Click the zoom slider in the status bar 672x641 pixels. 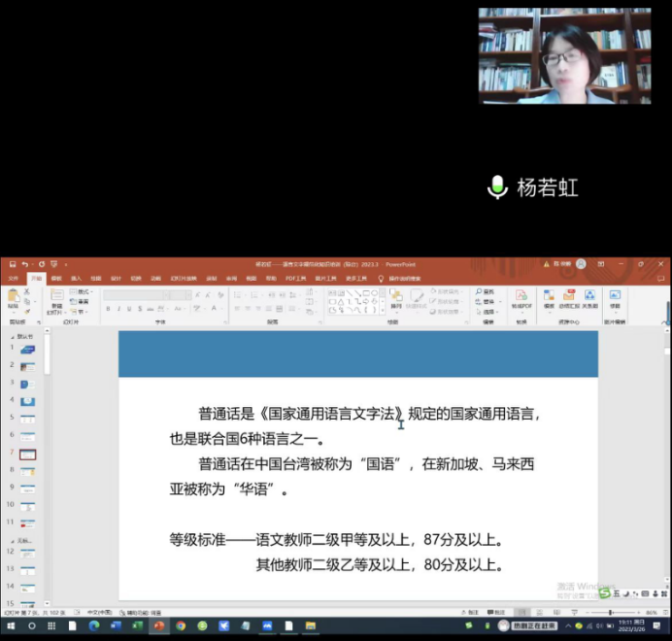click(x=610, y=613)
